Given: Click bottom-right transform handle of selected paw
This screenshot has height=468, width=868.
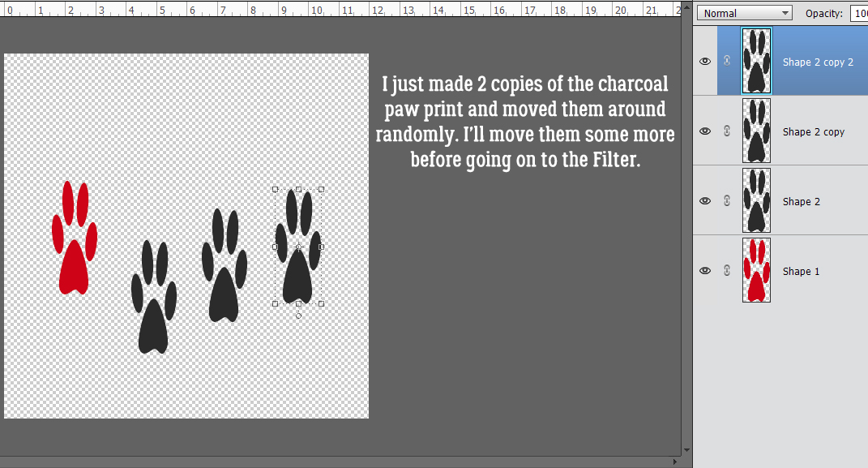Looking at the screenshot, I should click(322, 303).
